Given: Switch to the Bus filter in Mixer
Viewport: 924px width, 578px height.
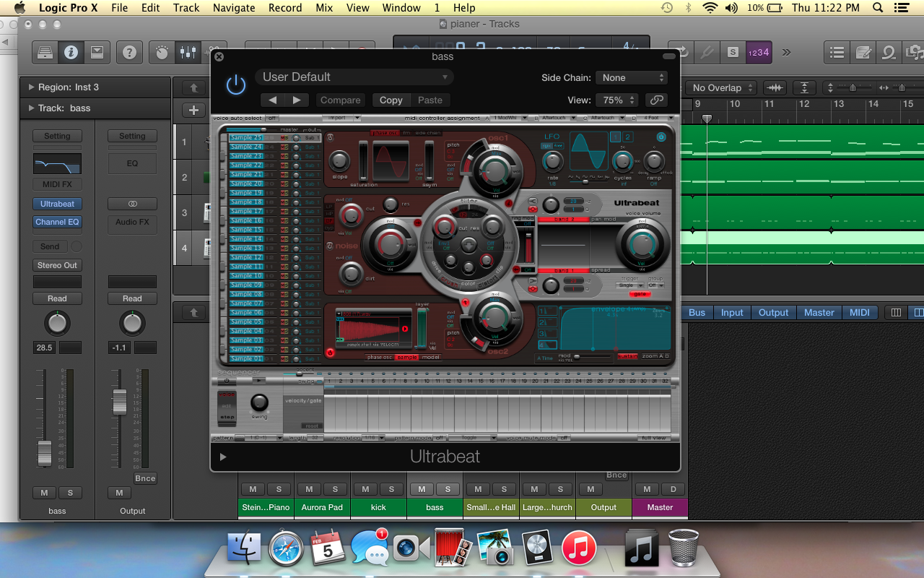Looking at the screenshot, I should [x=697, y=313].
